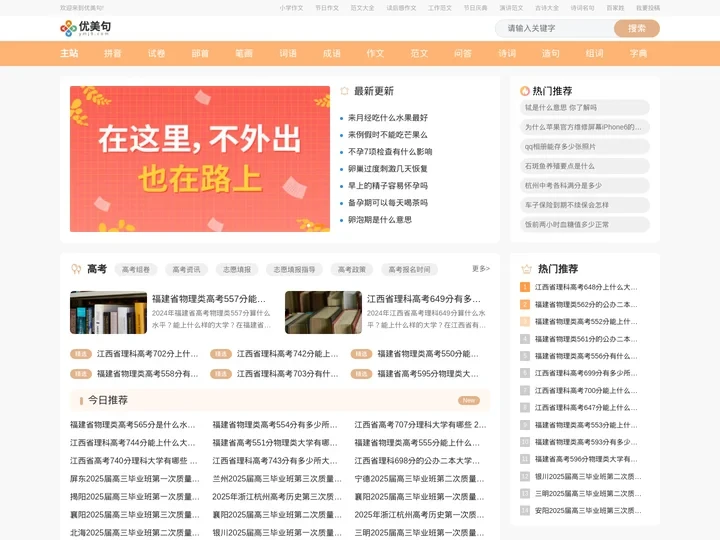Image resolution: width=720 pixels, height=540 pixels.
Task: Open headline 福建省物理类高考557分能…
Action: tap(209, 299)
